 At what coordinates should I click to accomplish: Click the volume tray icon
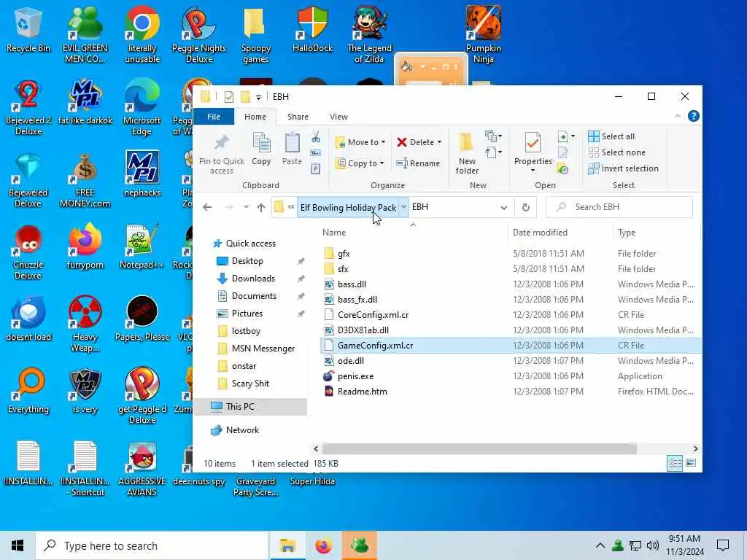(652, 545)
